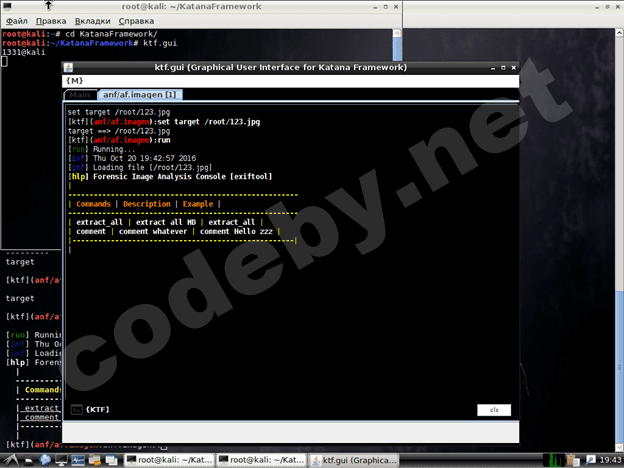Click the search magnifier icon in the tray
This screenshot has width=624, height=468.
(x=591, y=460)
